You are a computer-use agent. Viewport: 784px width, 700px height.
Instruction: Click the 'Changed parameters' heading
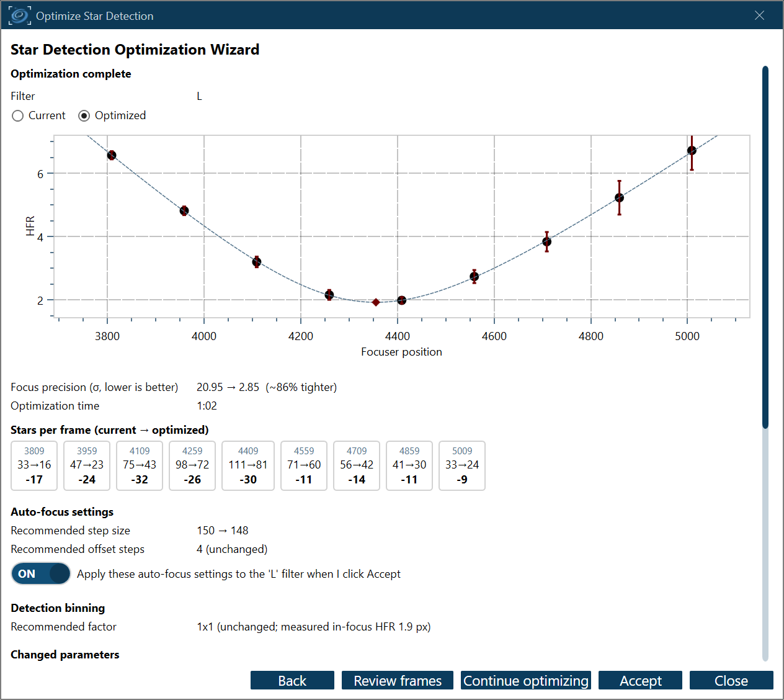(65, 655)
